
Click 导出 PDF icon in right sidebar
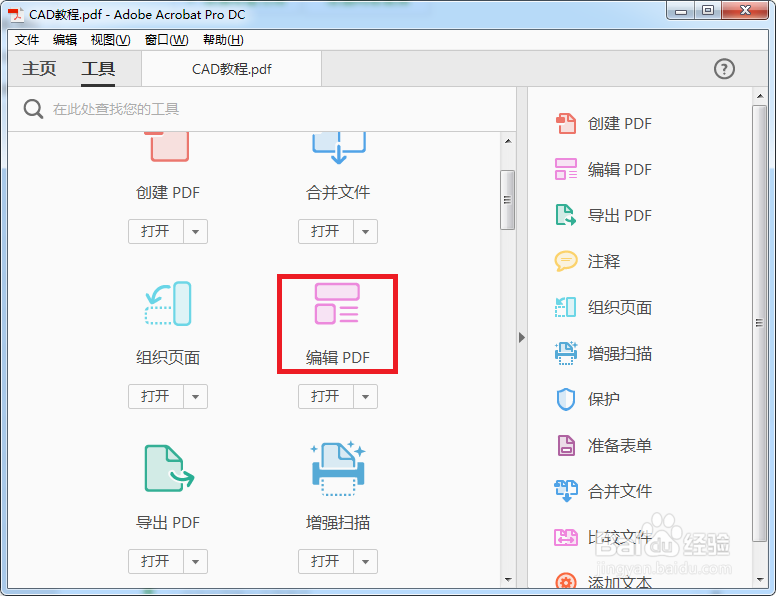click(566, 215)
